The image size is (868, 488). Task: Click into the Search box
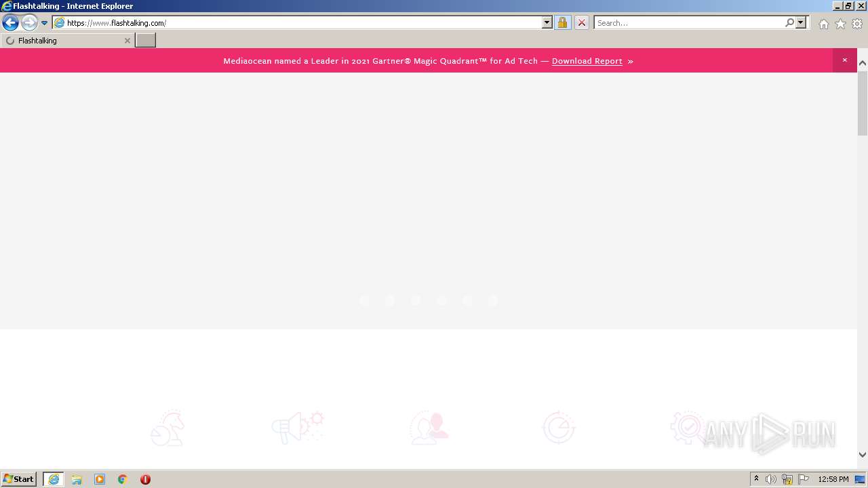(x=689, y=23)
